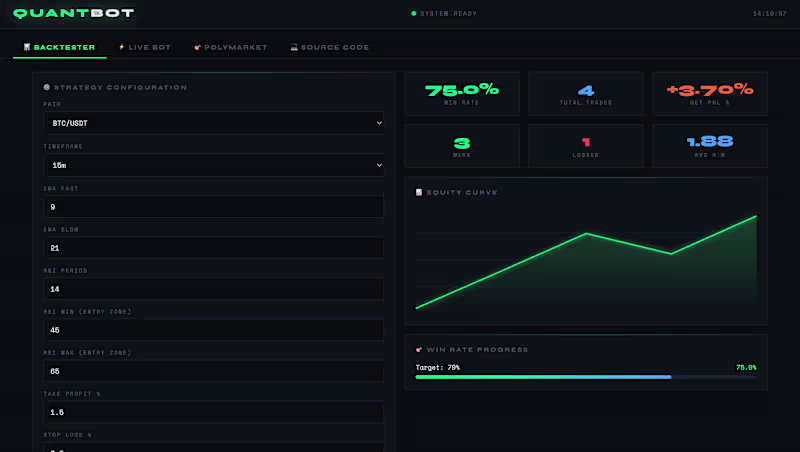The image size is (800, 452).
Task: Click the green System Ready status dot
Action: click(414, 13)
